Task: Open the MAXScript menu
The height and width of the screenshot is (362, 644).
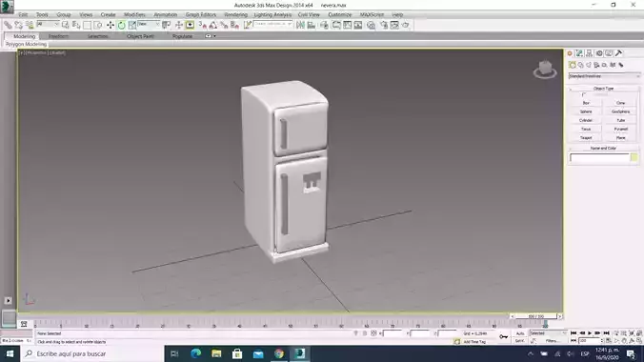Action: tap(372, 14)
